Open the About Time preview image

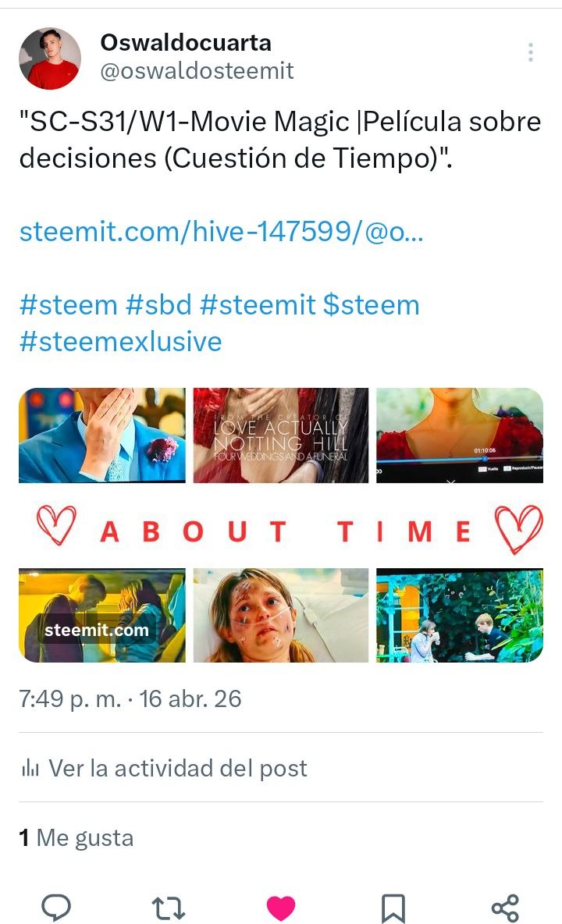(281, 525)
